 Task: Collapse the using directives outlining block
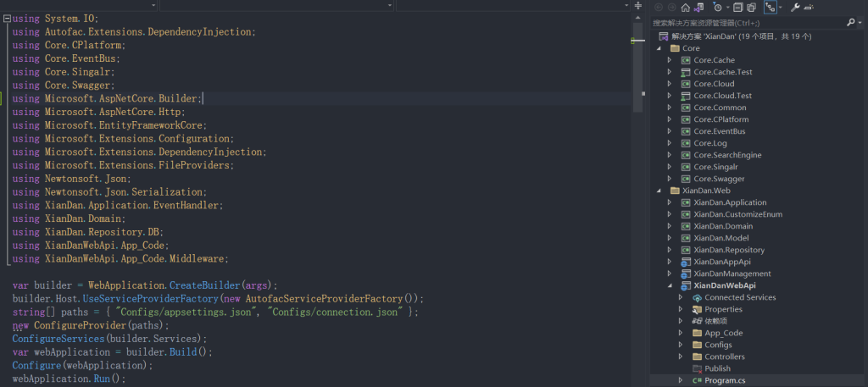click(x=8, y=18)
